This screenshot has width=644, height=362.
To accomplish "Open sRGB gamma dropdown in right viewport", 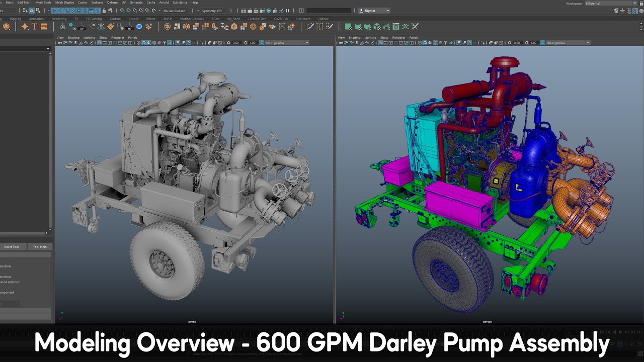I will click(x=568, y=43).
